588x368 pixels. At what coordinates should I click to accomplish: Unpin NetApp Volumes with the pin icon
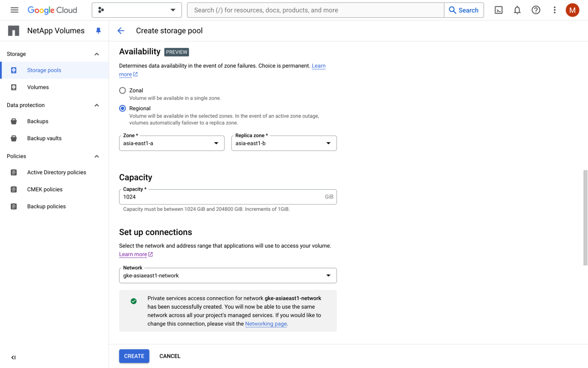[98, 31]
